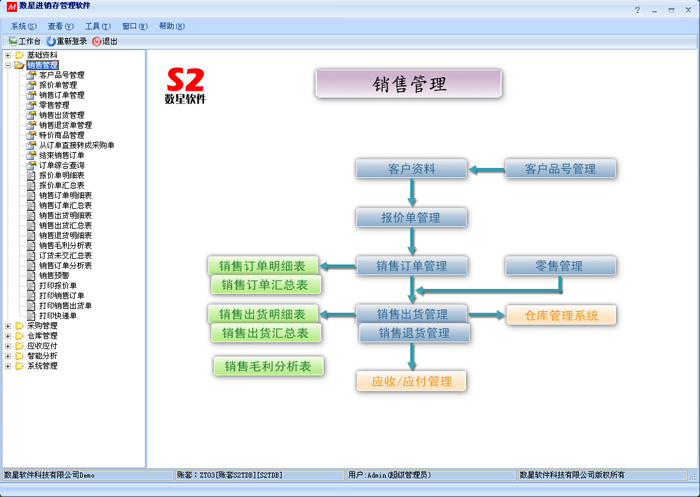The height and width of the screenshot is (497, 700).
Task: Click the folder icon beside 仓库管理
Action: pyautogui.click(x=19, y=335)
